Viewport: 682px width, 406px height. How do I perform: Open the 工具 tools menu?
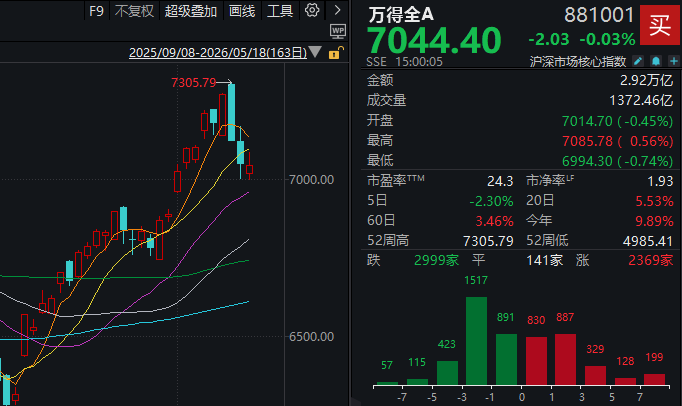(x=280, y=11)
